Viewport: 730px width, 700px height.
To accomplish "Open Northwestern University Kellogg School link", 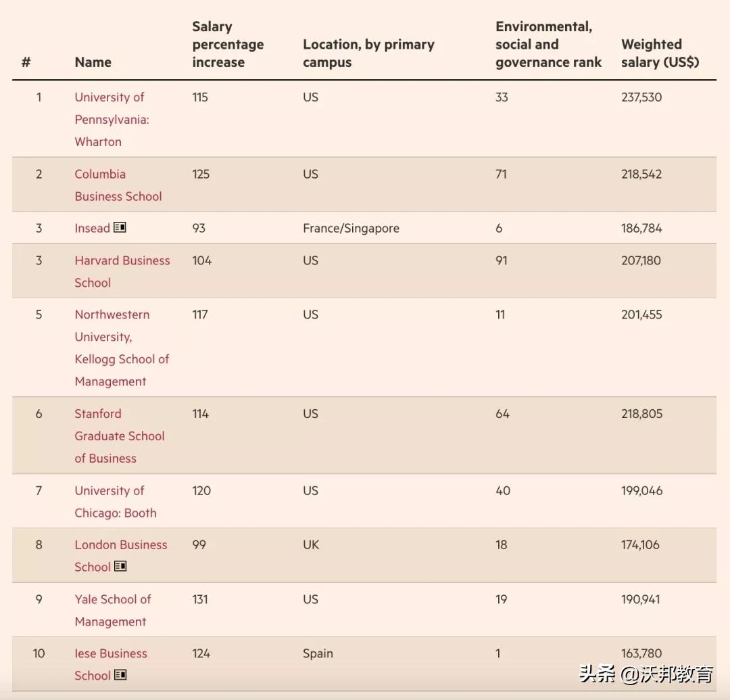I will tap(122, 348).
